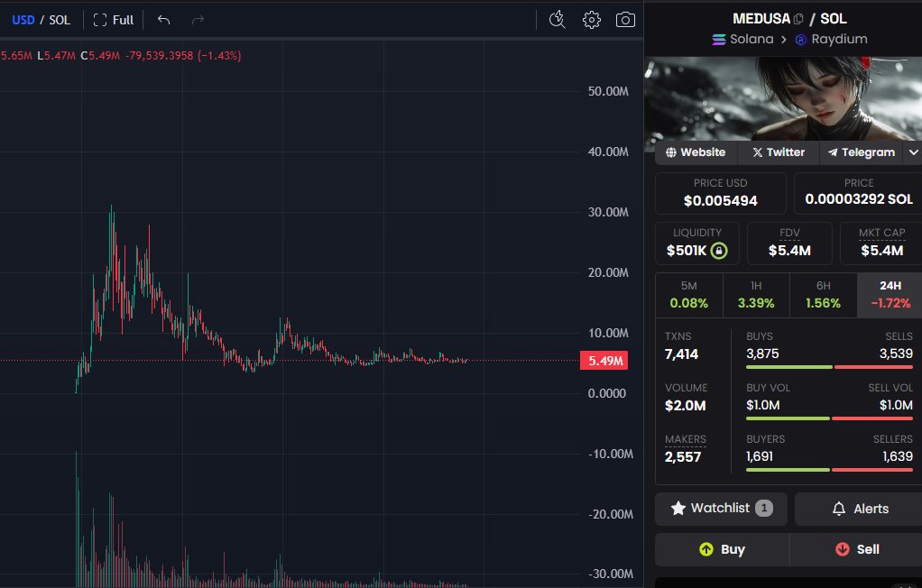Open the quick search lightning icon
This screenshot has width=922, height=588.
click(x=557, y=20)
